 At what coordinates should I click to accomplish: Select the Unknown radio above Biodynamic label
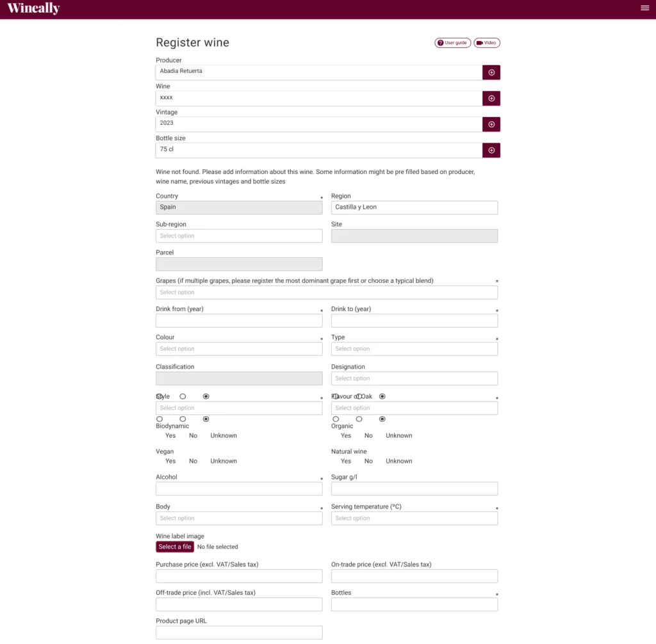[x=206, y=419]
